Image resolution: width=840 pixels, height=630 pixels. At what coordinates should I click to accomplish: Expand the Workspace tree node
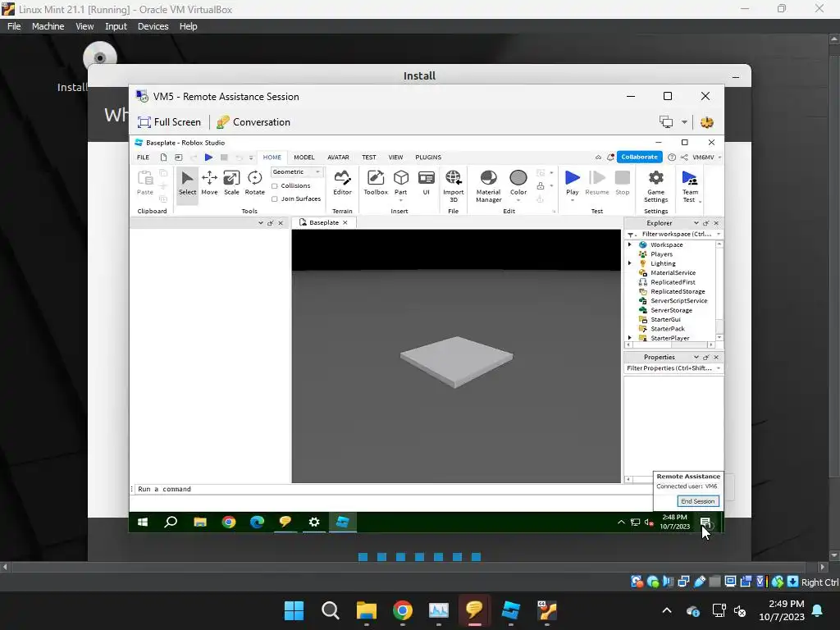630,244
